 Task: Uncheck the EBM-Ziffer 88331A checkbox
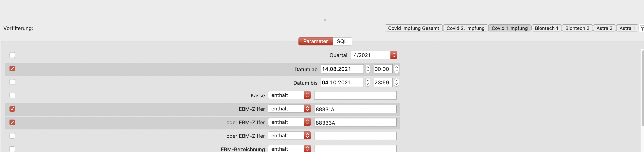pyautogui.click(x=12, y=109)
